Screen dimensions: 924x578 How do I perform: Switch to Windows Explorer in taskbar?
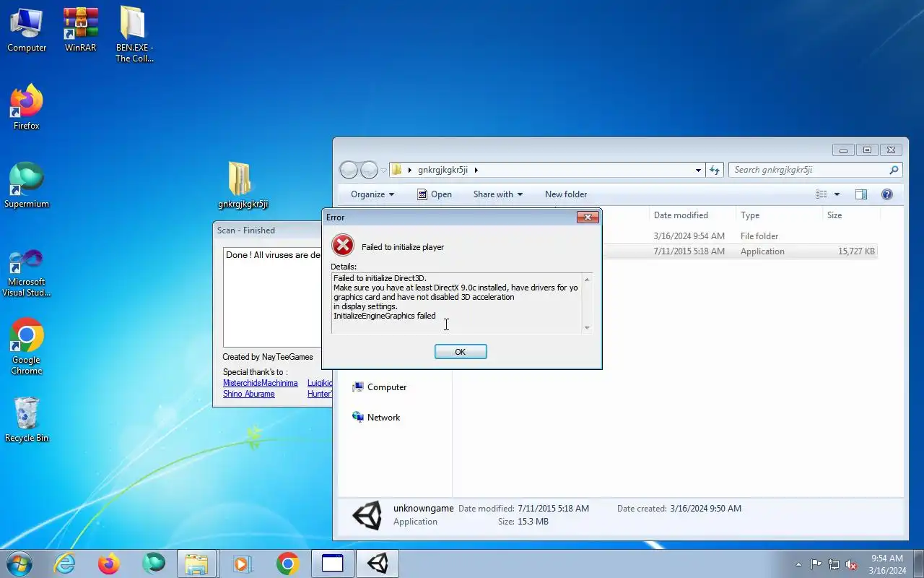pos(196,564)
